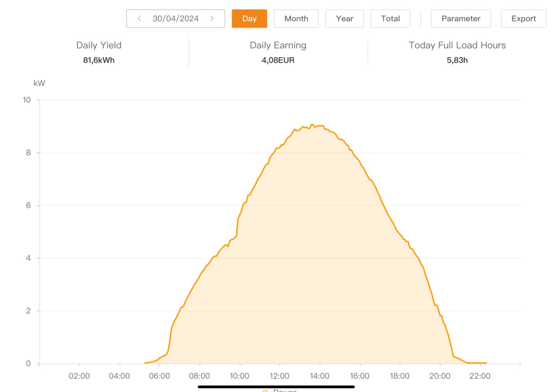Open the 30/04/2024 date picker field
Screen dimensions: 559x392
pyautogui.click(x=175, y=19)
